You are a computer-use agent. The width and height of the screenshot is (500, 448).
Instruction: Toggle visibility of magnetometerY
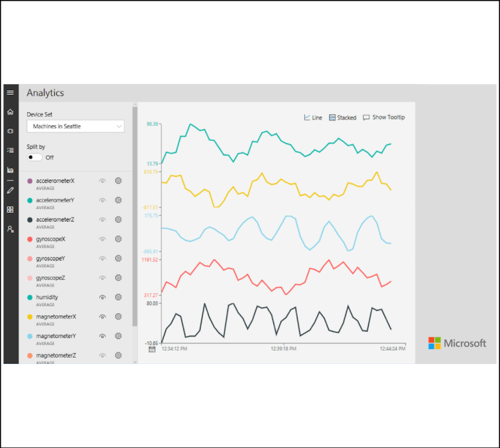(102, 336)
